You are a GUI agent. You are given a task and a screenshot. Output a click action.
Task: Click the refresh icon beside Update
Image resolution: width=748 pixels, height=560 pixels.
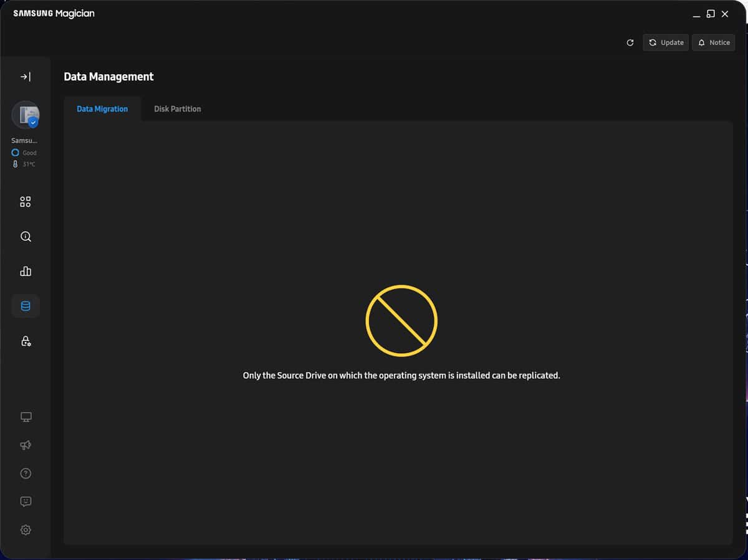[630, 42]
